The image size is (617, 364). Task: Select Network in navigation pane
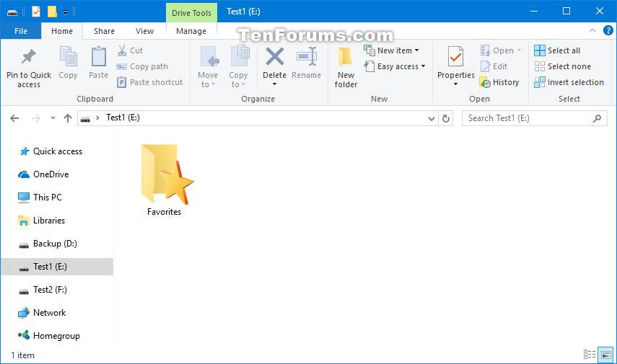click(50, 313)
